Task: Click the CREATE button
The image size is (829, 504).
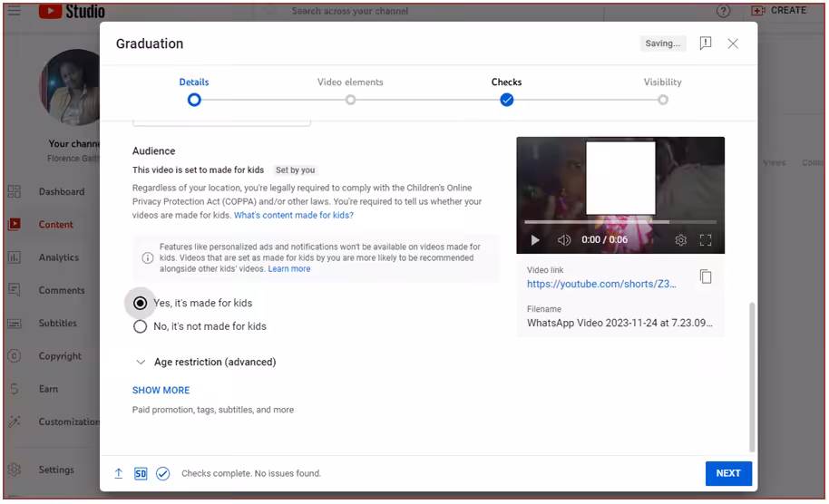Action: click(779, 11)
